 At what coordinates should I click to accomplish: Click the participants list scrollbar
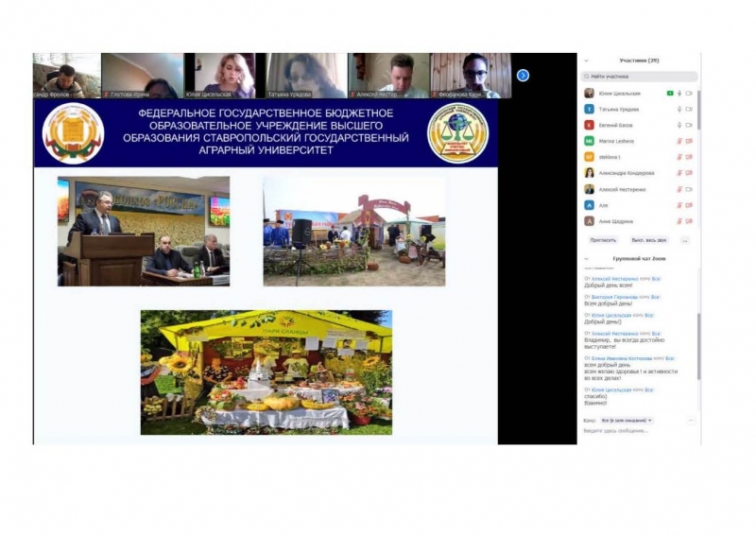(x=699, y=113)
